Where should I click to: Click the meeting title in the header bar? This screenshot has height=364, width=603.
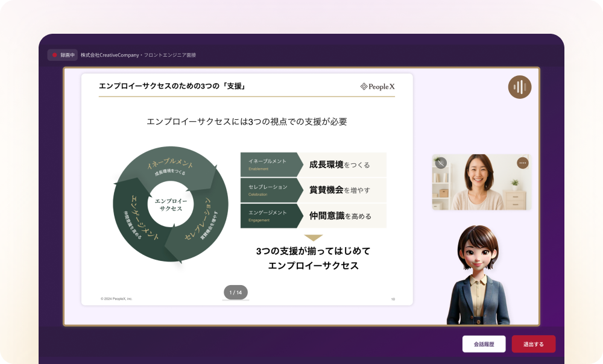coord(138,55)
